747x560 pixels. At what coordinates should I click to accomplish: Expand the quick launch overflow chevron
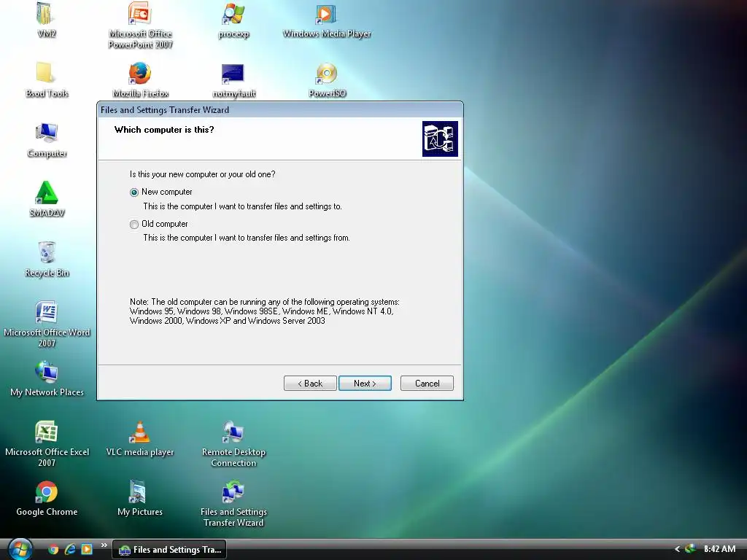[x=104, y=545]
